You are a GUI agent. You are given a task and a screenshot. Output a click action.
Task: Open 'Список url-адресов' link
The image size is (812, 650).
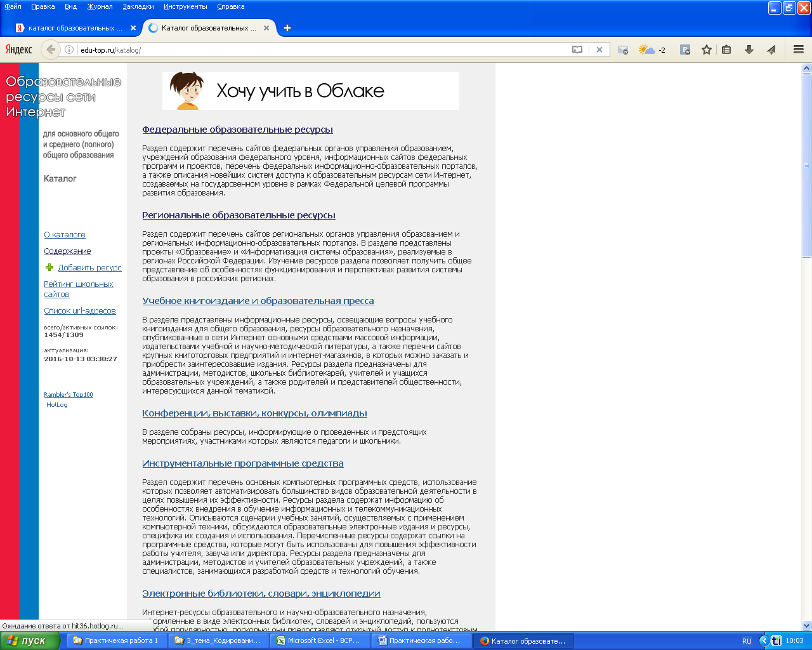coord(80,311)
